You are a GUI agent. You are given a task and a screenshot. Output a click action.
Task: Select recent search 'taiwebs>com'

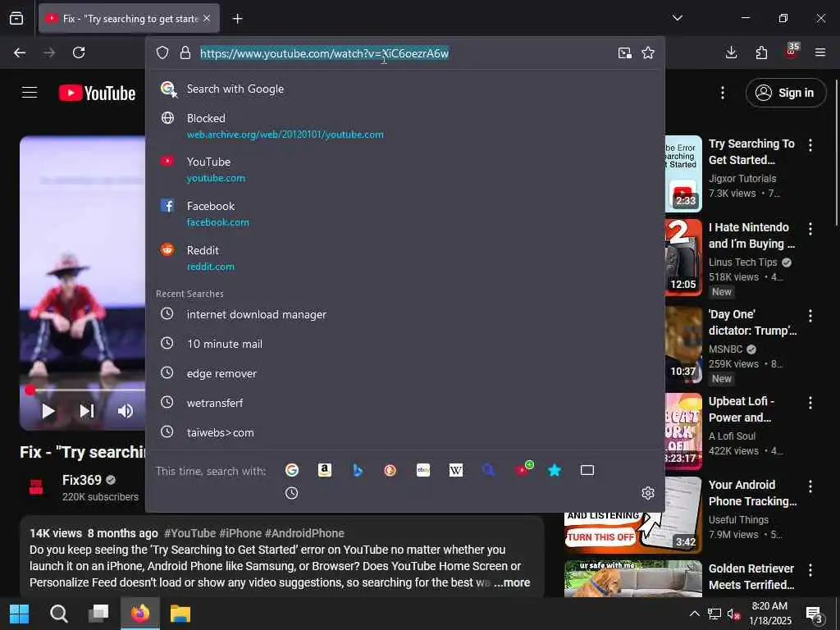[x=405, y=432]
